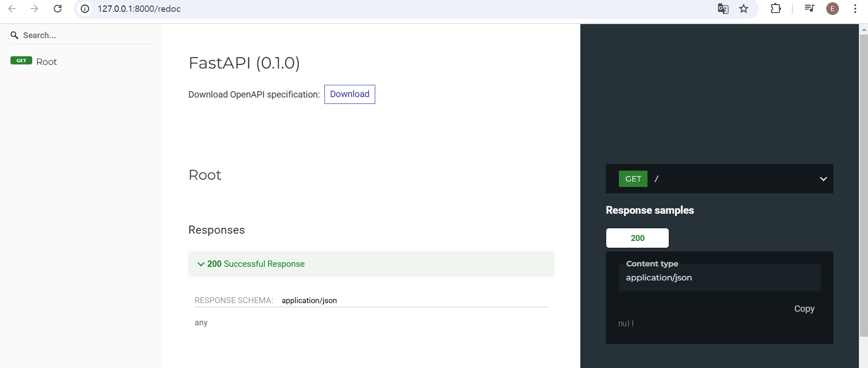This screenshot has height=368, width=868.
Task: Click the search magnifier icon in the sidebar
Action: 15,35
